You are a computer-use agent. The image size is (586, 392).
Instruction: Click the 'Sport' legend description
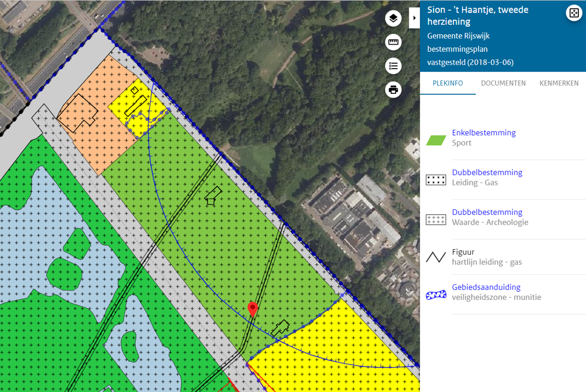pyautogui.click(x=462, y=143)
